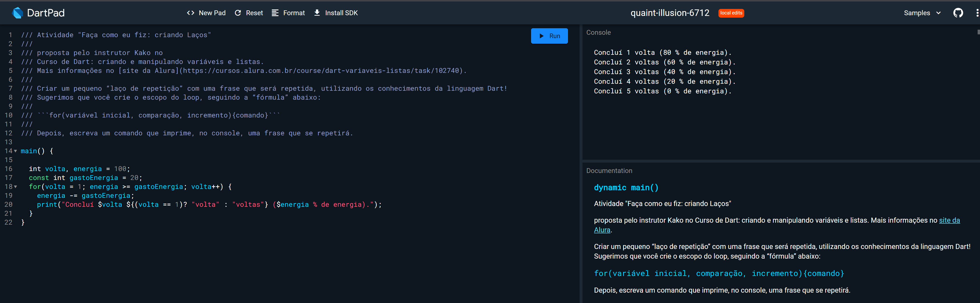Click the DartPad logo icon

[x=17, y=13]
